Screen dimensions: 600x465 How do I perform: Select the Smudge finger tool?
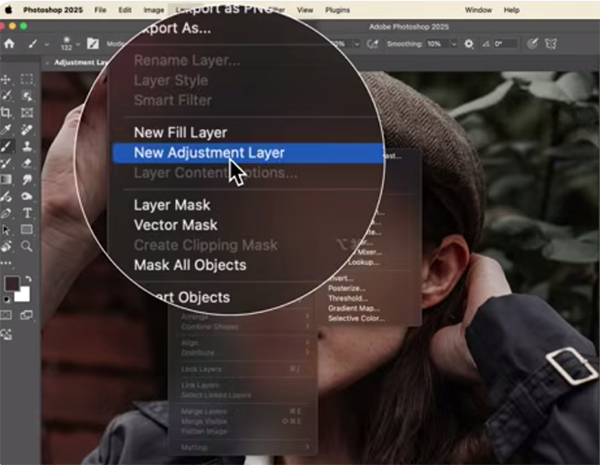(27, 179)
